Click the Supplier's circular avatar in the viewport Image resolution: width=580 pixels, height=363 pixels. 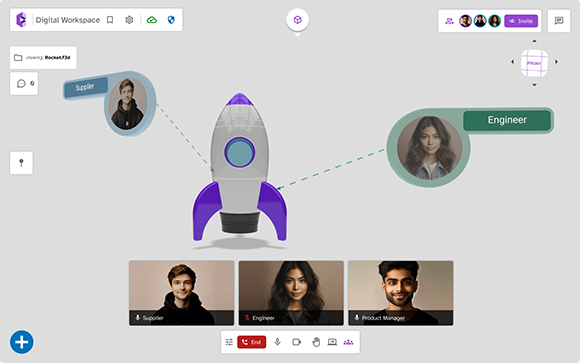(127, 104)
